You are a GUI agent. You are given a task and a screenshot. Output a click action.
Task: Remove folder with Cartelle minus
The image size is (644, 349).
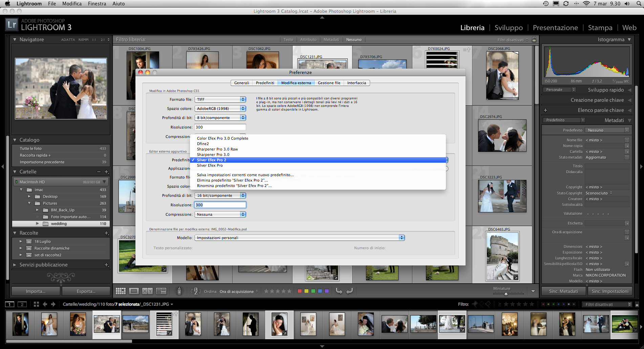pos(99,172)
